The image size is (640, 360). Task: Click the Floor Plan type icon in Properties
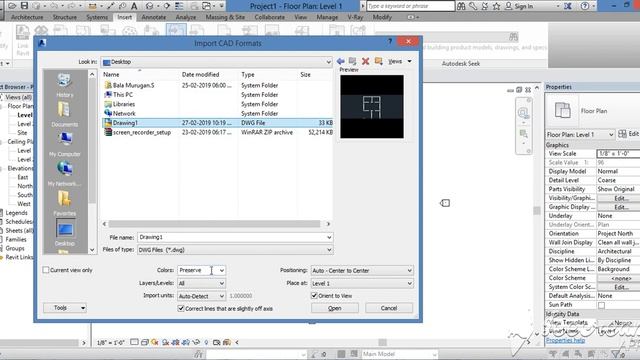pos(562,111)
